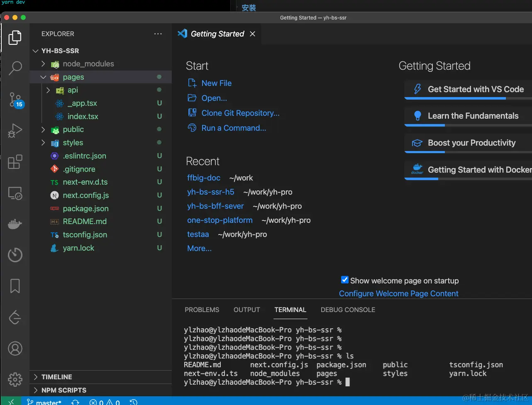Open the Bookmarks view icon
532x405 pixels.
point(15,286)
